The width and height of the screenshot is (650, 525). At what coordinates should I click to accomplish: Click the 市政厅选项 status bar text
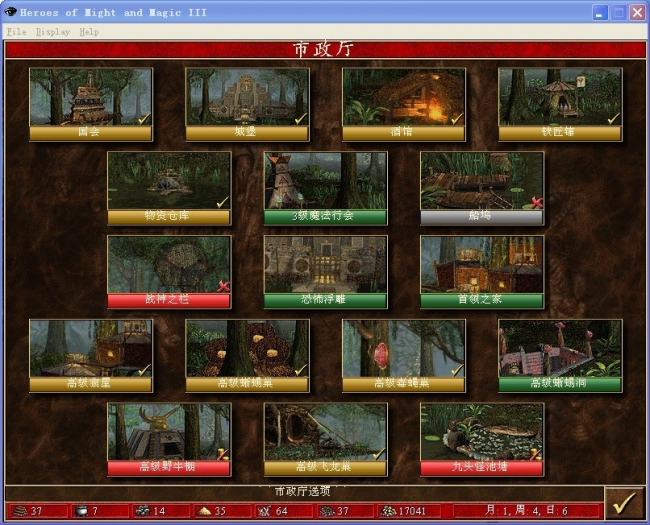pos(303,491)
